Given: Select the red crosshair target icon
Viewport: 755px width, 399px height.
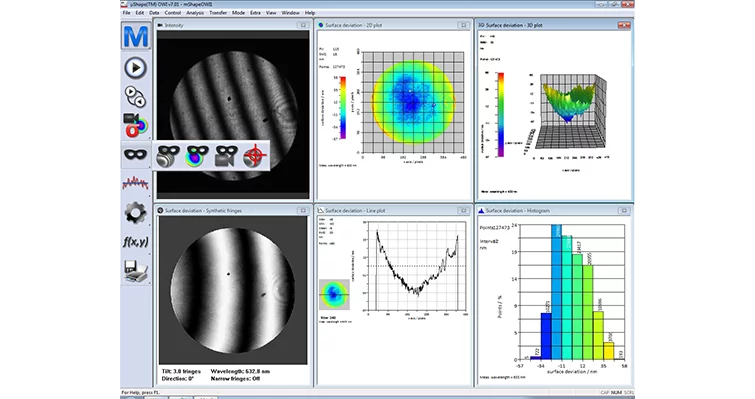Looking at the screenshot, I should pyautogui.click(x=255, y=156).
